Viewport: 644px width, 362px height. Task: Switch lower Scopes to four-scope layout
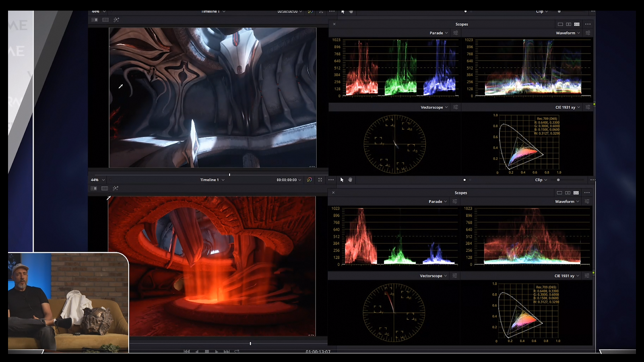click(x=576, y=193)
